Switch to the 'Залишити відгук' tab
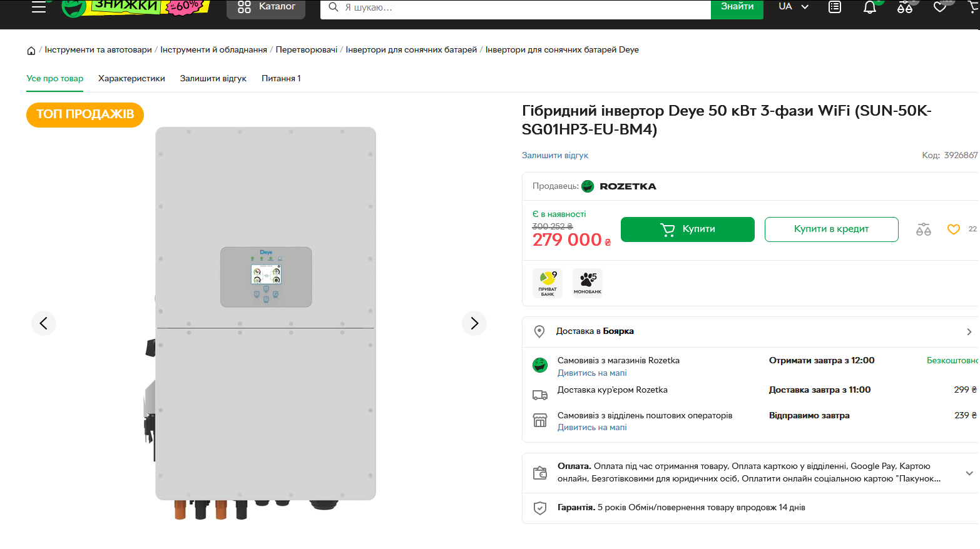Screen dimensions: 980x549 [x=213, y=79]
